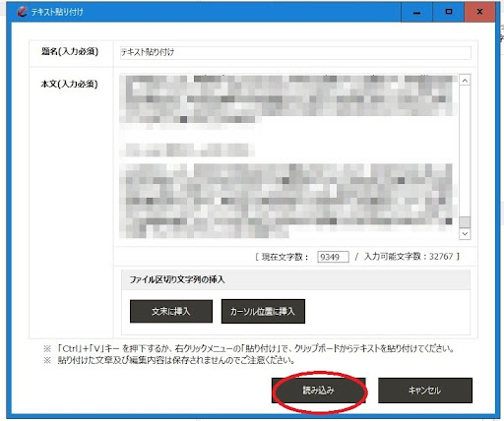Image resolution: width=504 pixels, height=421 pixels.
Task: Click the up arrow of body text scrollbar
Action: point(465,80)
